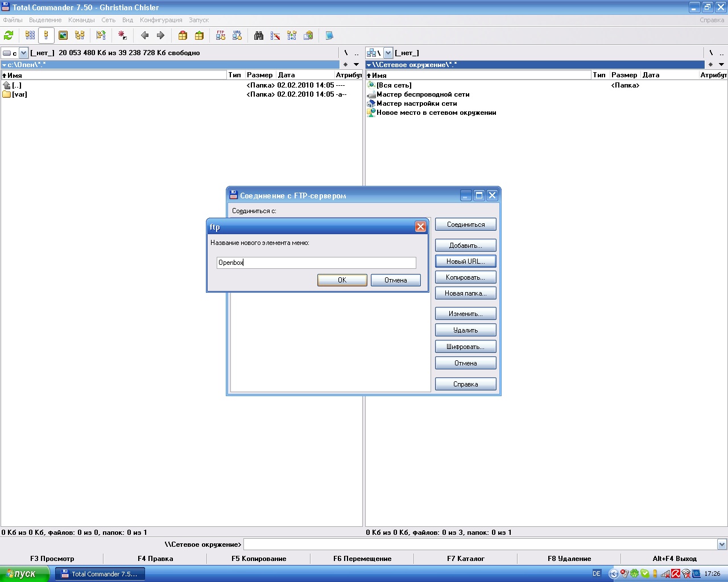Image resolution: width=728 pixels, height=582 pixels.
Task: Click the F7 Каталог button
Action: click(x=466, y=559)
